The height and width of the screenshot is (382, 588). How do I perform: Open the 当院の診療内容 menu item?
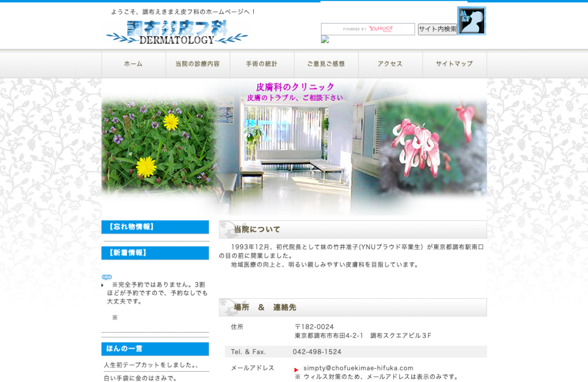click(x=198, y=64)
